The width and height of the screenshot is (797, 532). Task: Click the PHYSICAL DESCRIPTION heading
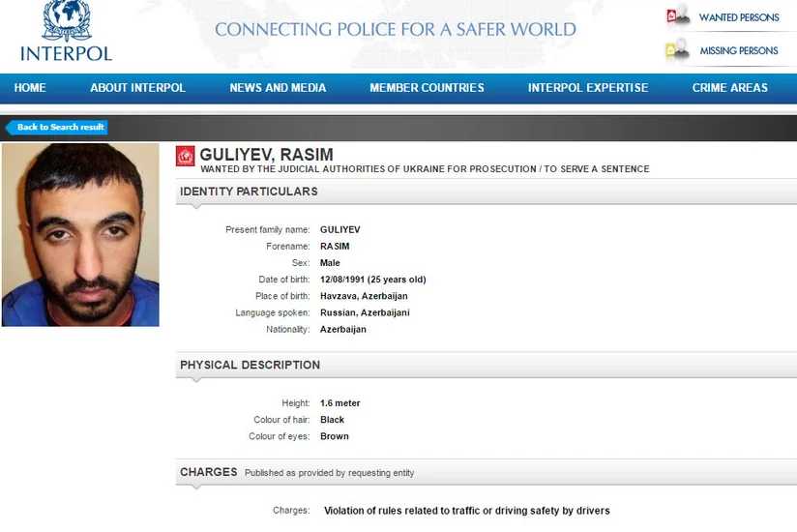251,365
